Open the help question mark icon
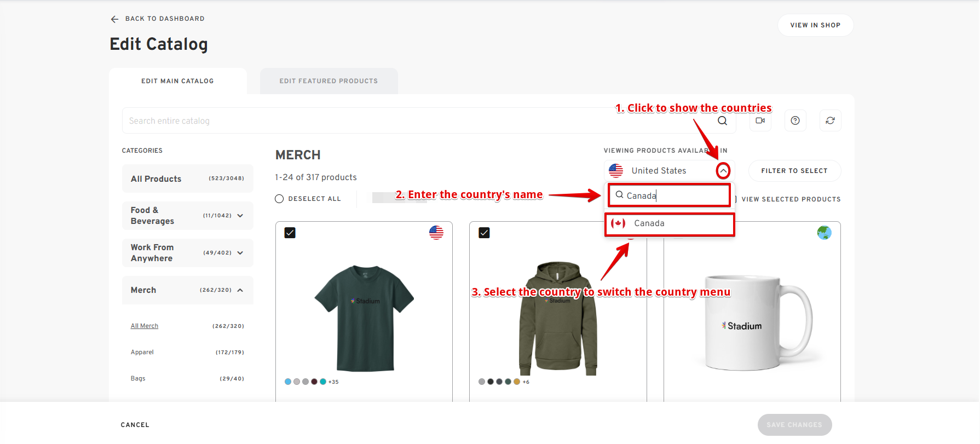The height and width of the screenshot is (444, 980). click(795, 120)
